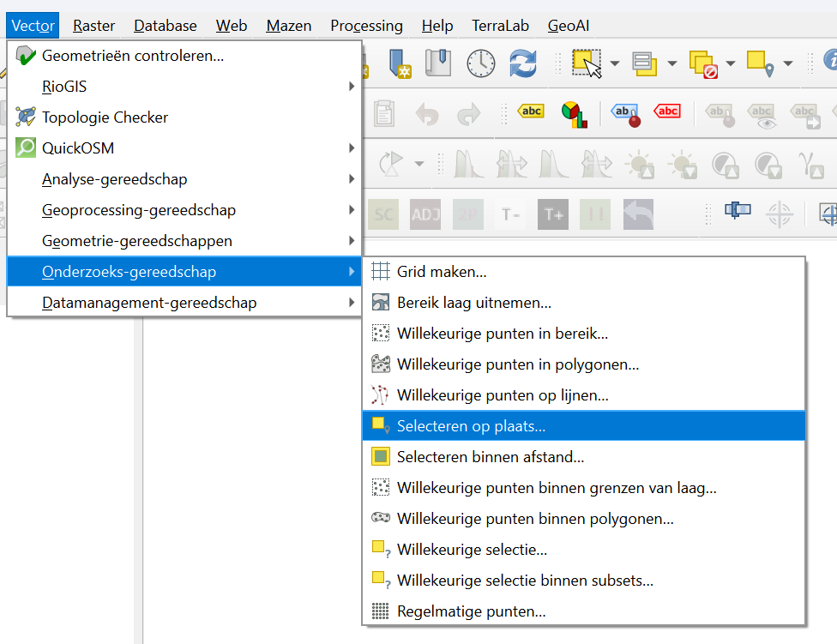Viewport: 837px width, 644px height.
Task: Choose Willekeurige punten op lijnen
Action: pos(583,395)
